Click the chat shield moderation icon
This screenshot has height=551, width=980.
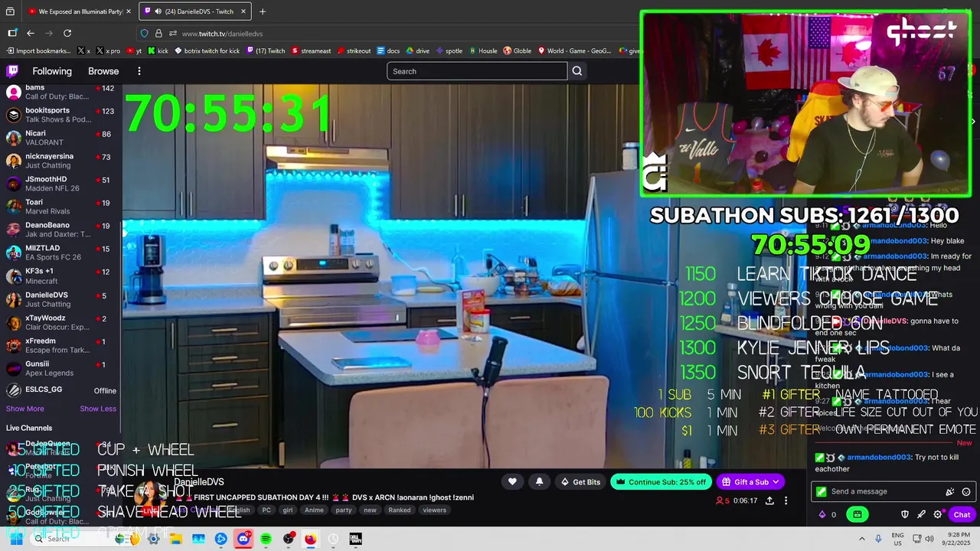coord(904,514)
